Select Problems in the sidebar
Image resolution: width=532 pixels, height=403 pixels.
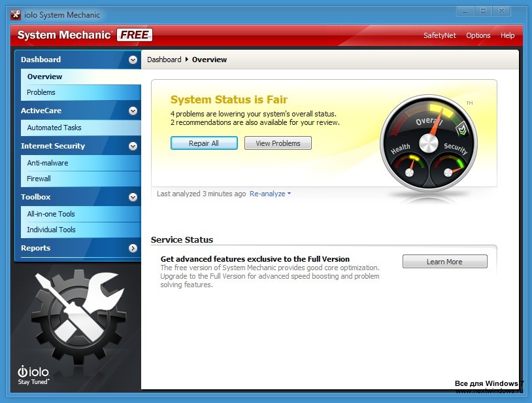click(x=81, y=92)
